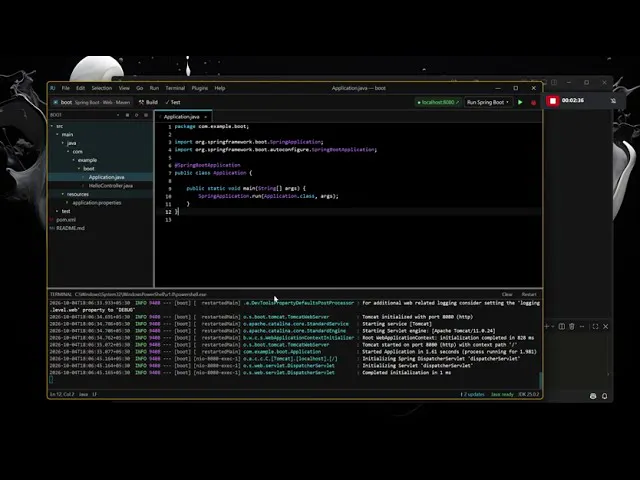Click the terminal vertical scrollbar thumb
Viewport: 640px width, 480px height.
(540, 381)
